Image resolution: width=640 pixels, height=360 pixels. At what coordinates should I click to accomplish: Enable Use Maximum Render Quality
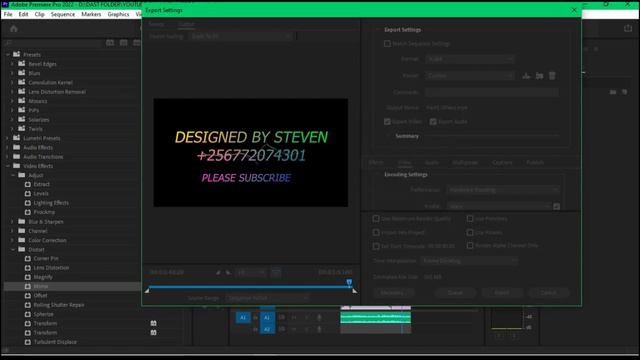click(x=376, y=219)
